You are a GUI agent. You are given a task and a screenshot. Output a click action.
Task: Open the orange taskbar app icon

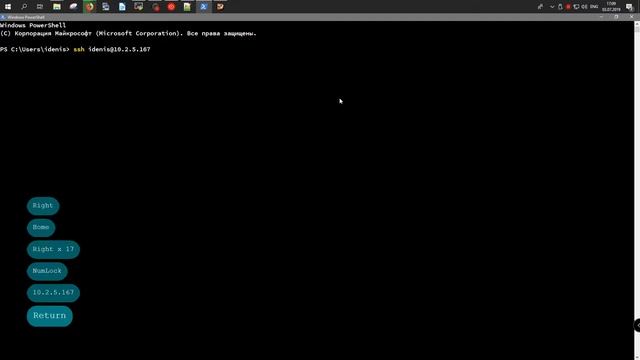pyautogui.click(x=220, y=7)
